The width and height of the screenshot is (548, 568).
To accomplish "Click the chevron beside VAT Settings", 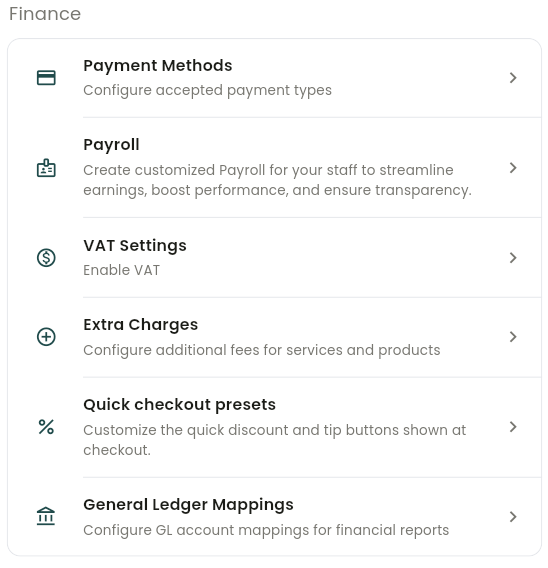I will point(513,258).
